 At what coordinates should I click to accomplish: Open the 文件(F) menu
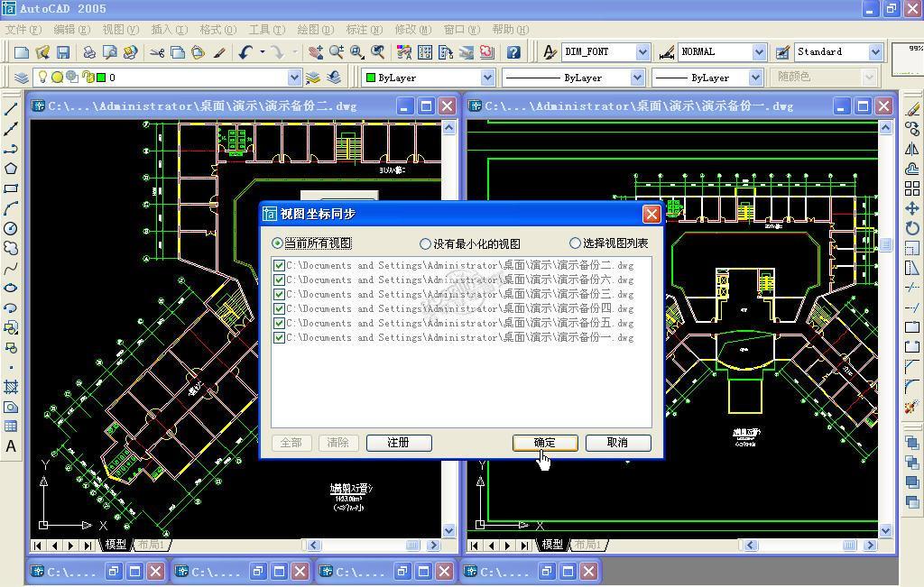pyautogui.click(x=23, y=30)
